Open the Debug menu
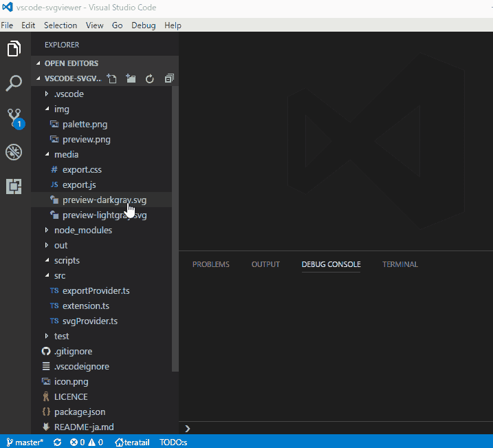493x448 pixels. click(x=144, y=25)
